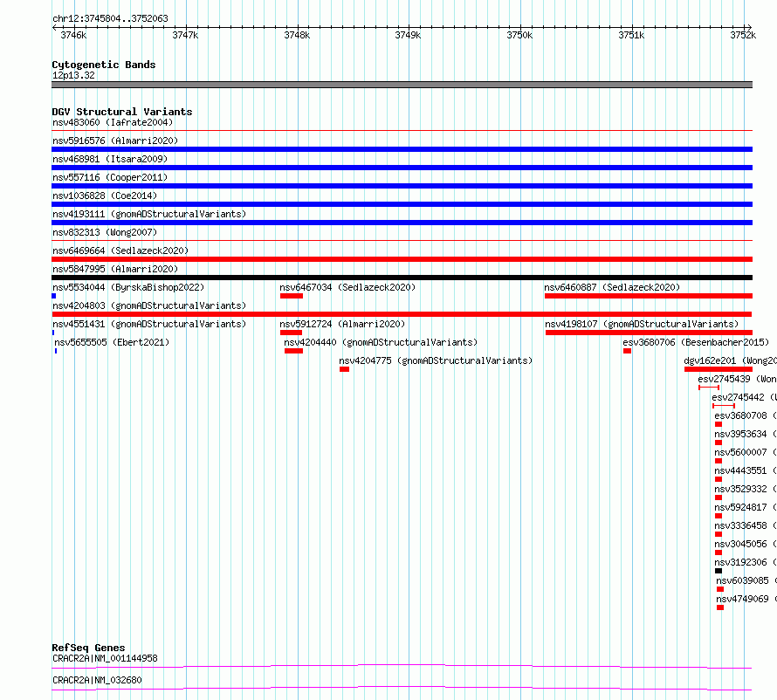Click the esv3680706 (Besenbacher2015) label
Viewport: 777px width, 700px height.
coord(696,342)
